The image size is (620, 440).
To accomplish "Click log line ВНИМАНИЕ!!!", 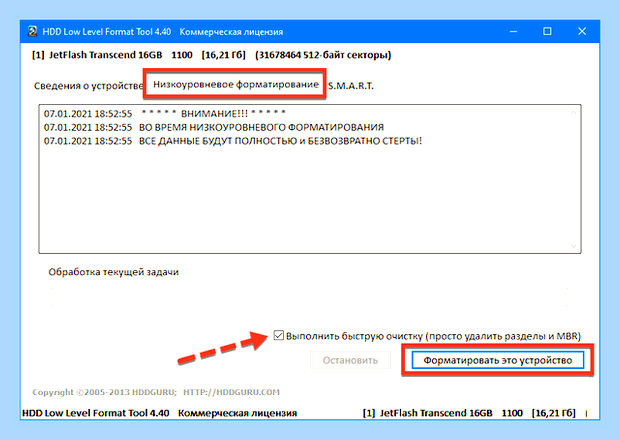I will pos(165,113).
